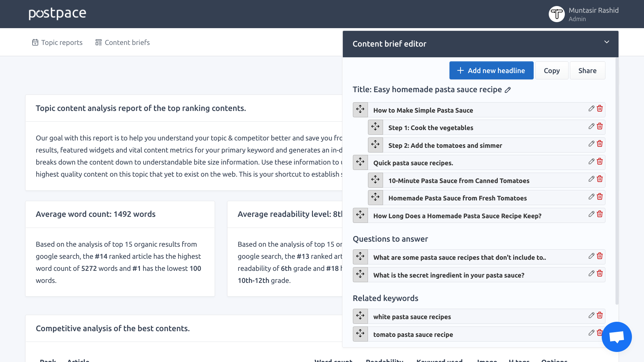Edit the secret ingredient question
Viewport: 644px width, 362px height.
(x=591, y=274)
